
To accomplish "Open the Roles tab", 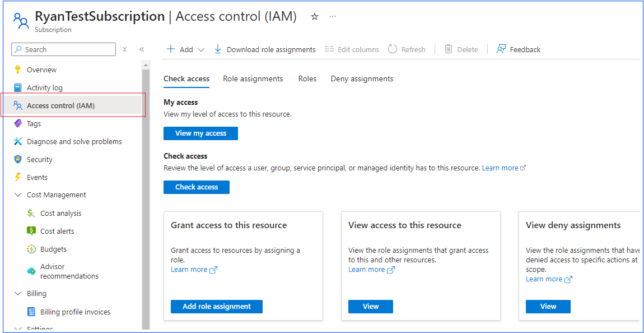I will point(307,79).
